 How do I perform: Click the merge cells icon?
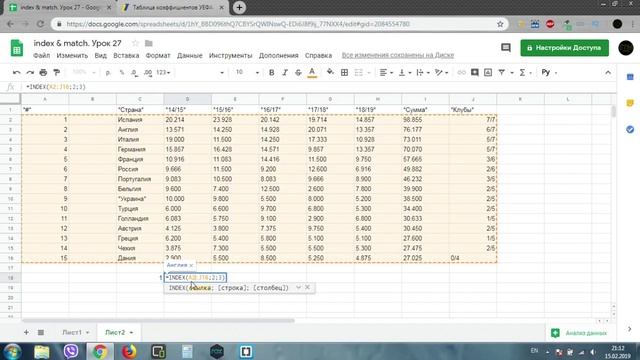358,73
